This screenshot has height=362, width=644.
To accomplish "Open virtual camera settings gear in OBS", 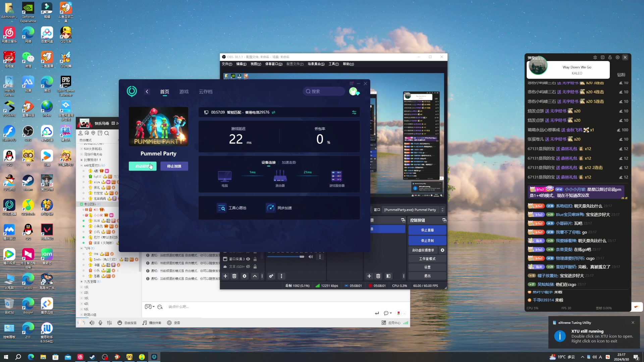I will click(x=442, y=250).
